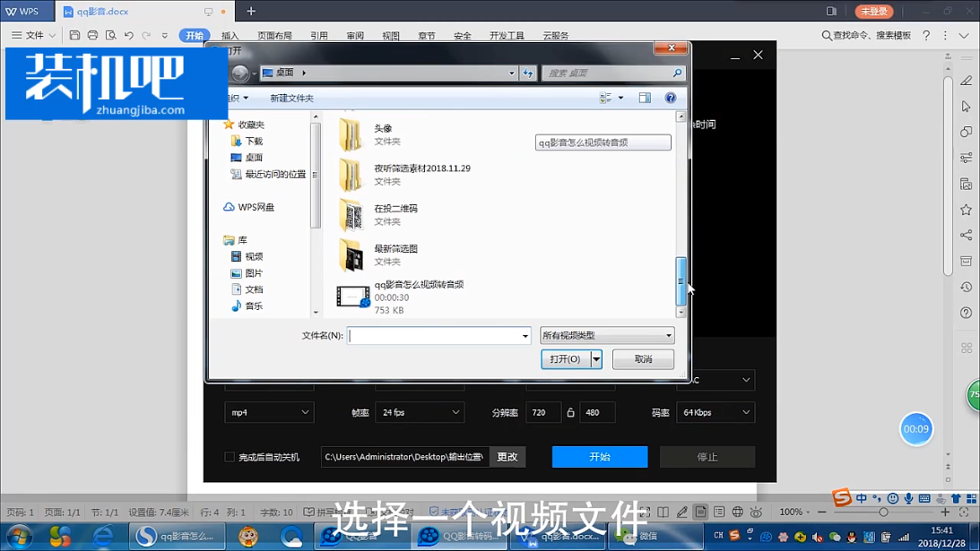Screen dimensions: 980x551
Task: Click WPS网盘 in the navigation pane
Action: [256, 207]
